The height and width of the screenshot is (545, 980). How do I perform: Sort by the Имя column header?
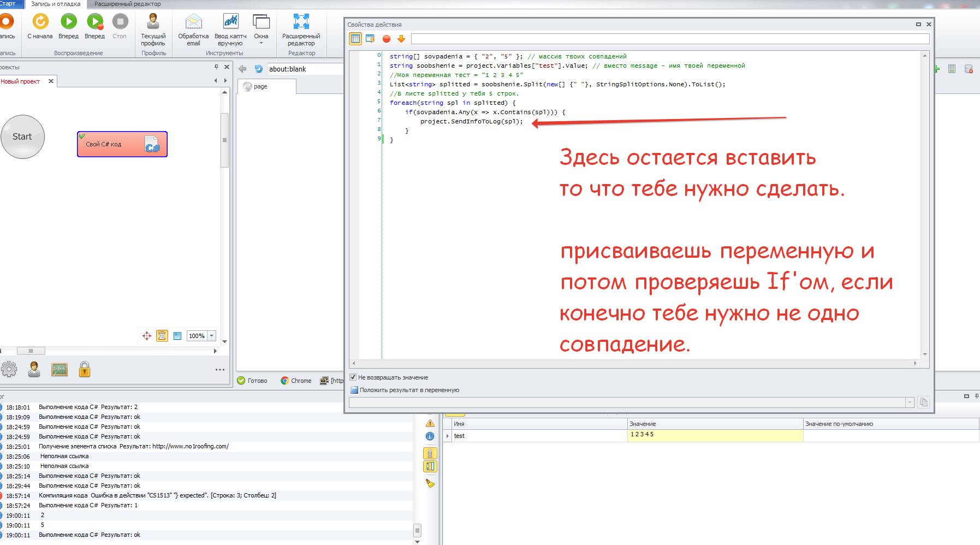pos(539,424)
